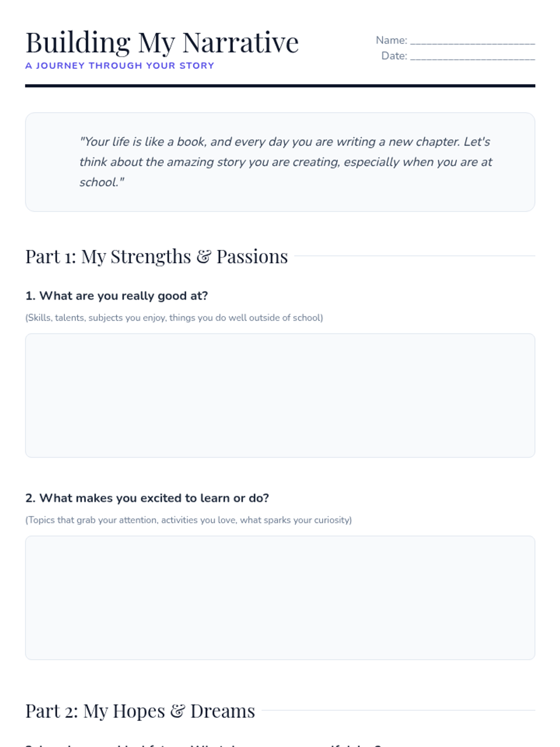Image resolution: width=560 pixels, height=747 pixels.
Task: Click the thin rule beside the Part 2 heading
Action: tap(398, 711)
